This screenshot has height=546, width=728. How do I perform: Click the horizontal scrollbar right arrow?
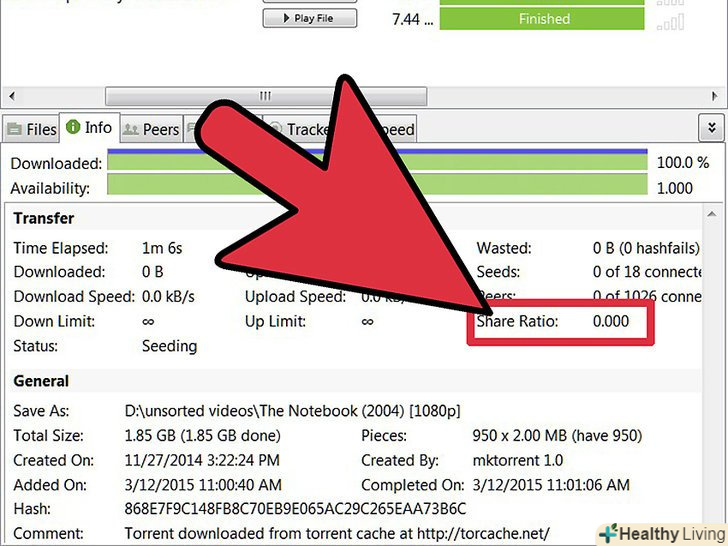715,96
